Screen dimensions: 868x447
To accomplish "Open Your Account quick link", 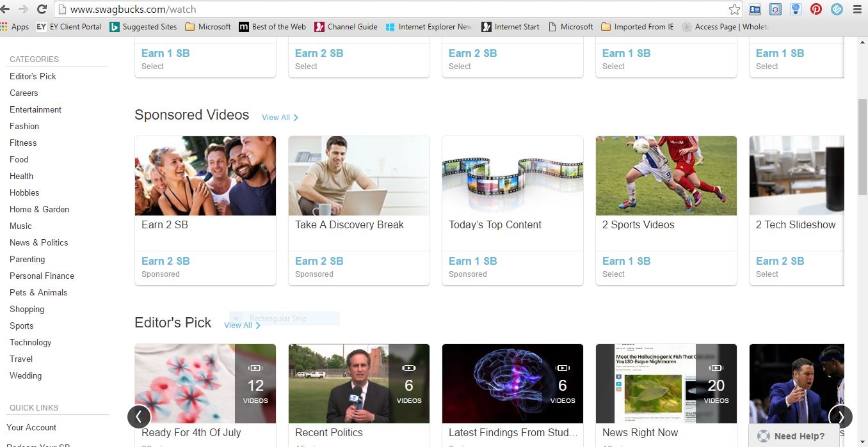I will pos(31,427).
